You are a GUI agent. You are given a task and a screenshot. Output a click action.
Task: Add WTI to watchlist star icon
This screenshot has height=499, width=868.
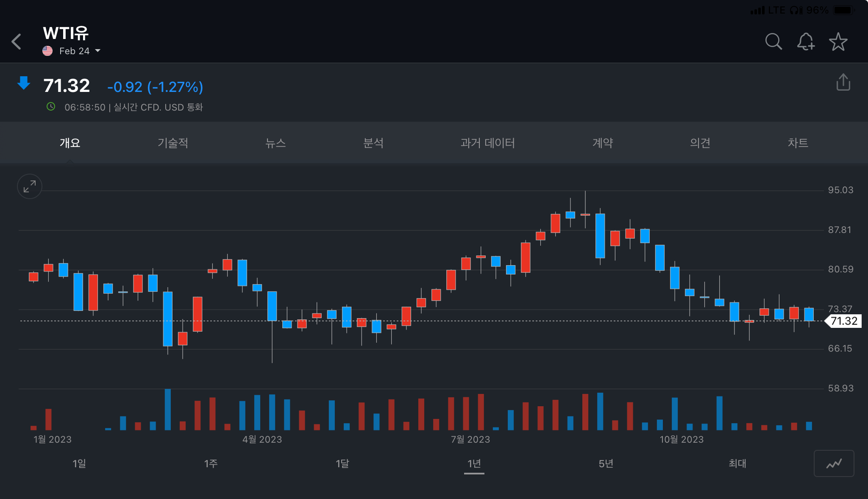[x=838, y=42]
